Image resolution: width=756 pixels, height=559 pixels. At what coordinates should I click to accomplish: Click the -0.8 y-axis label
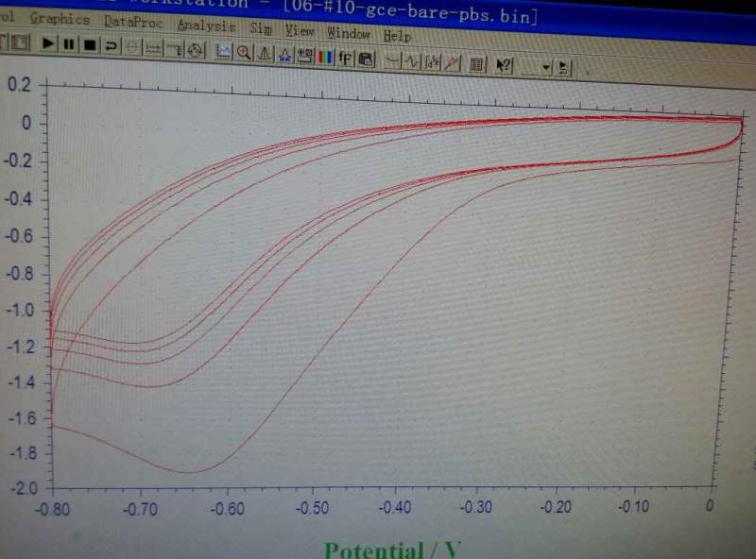20,273
